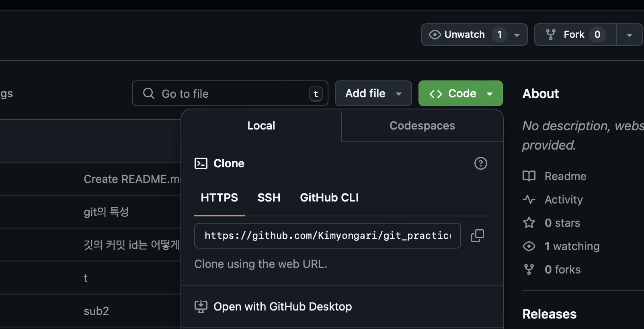
Task: Click the magnifier icon in Go to file
Action: pos(149,93)
